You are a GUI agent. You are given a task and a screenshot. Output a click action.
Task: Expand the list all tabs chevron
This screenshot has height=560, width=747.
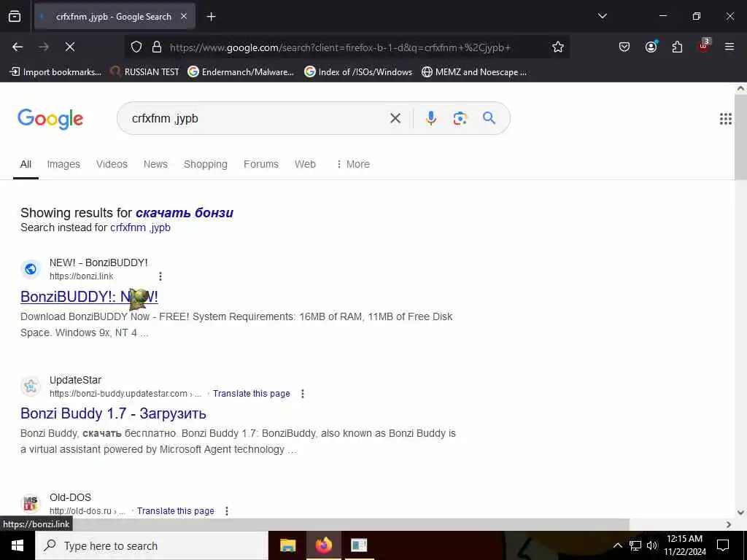(602, 16)
